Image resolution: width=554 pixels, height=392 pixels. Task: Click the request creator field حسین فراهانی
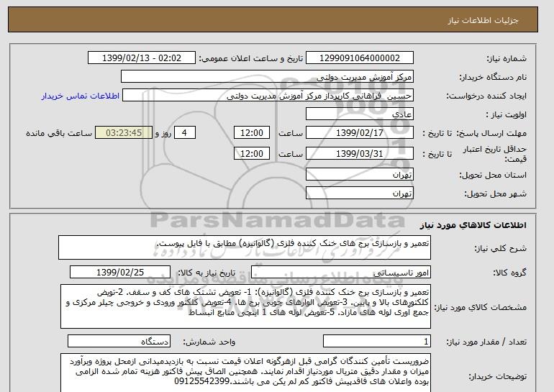click(268, 96)
